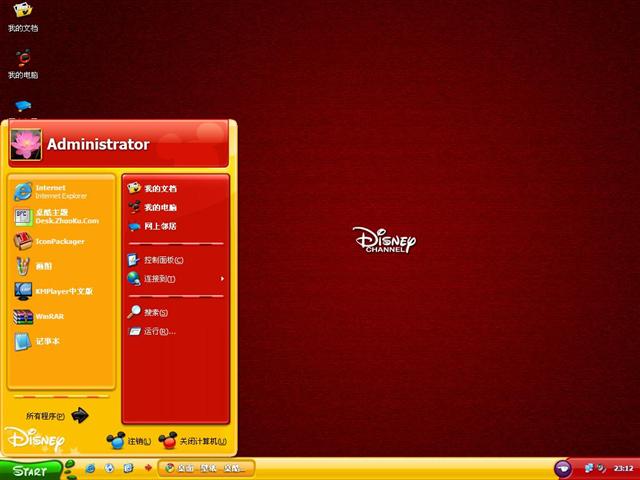Viewport: 640px width, 480px height.
Task: Open the 我的文档 desktop icon
Action: pyautogui.click(x=23, y=17)
